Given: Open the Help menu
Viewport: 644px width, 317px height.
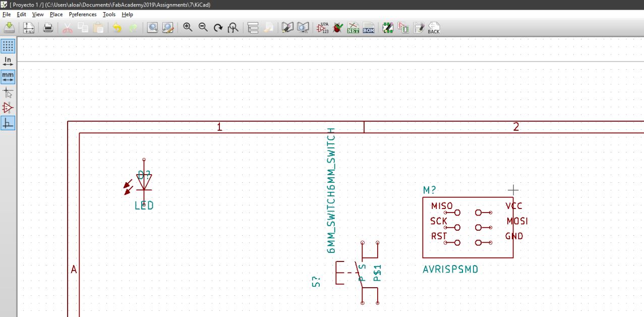Looking at the screenshot, I should coord(127,15).
